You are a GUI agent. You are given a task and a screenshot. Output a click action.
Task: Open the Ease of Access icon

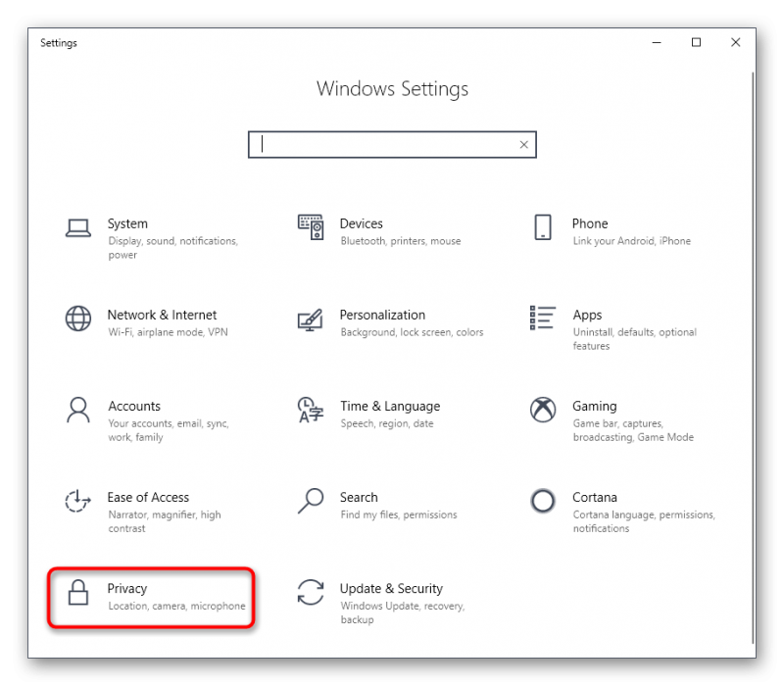[x=78, y=501]
